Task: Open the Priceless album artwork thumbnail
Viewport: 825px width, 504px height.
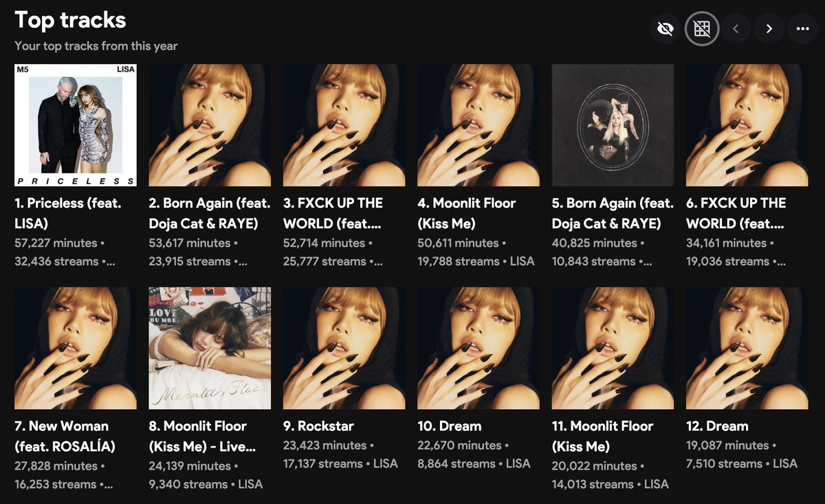Action: click(x=74, y=124)
